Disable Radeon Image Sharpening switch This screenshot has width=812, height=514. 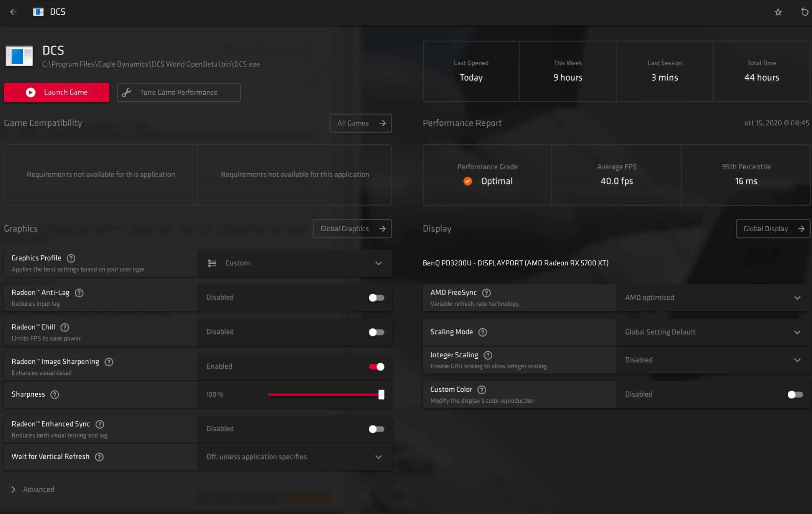point(376,367)
